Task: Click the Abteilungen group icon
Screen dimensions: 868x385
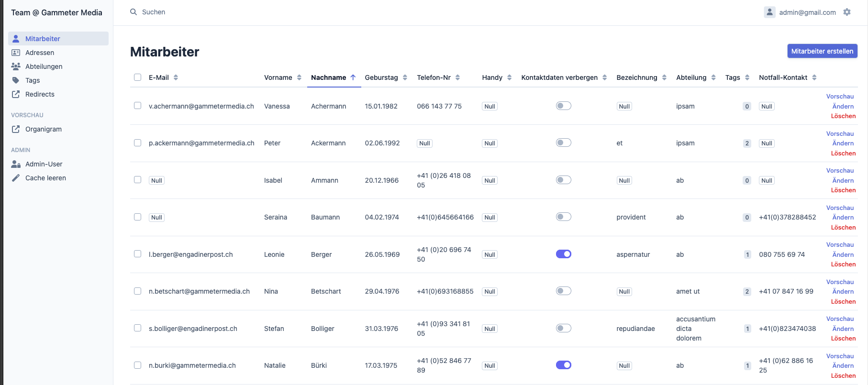Action: pos(16,66)
